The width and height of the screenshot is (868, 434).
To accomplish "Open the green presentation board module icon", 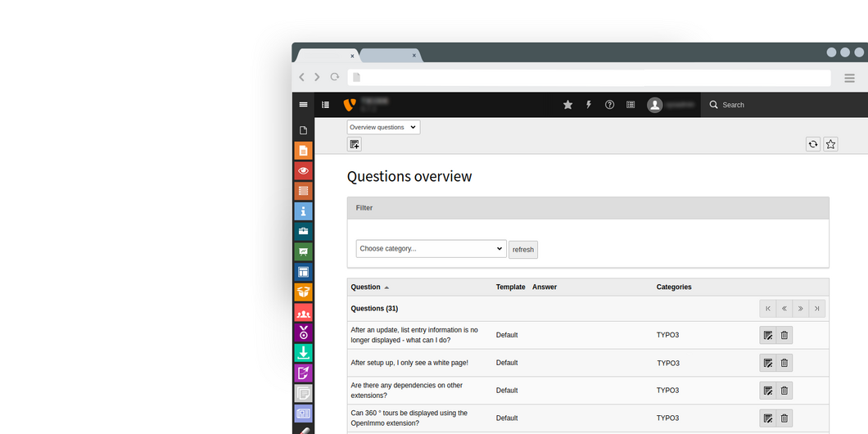I will pyautogui.click(x=303, y=251).
